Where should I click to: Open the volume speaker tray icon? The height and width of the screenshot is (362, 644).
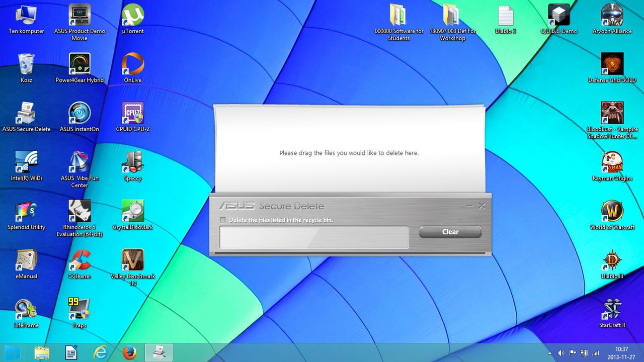pos(561,353)
